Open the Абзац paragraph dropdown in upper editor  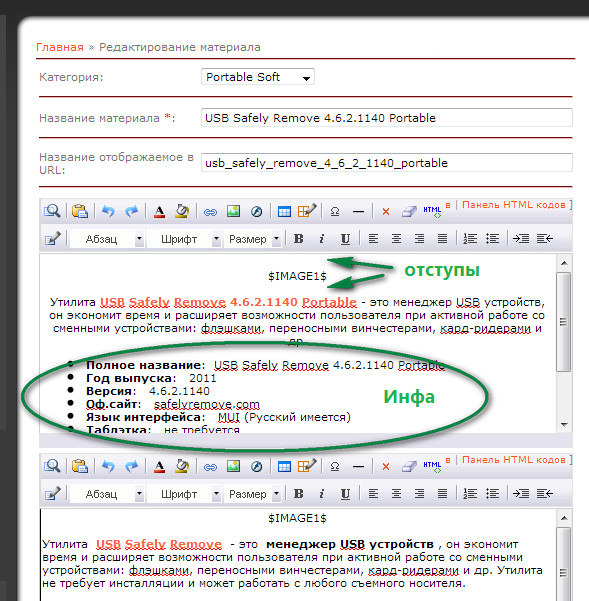coord(107,239)
